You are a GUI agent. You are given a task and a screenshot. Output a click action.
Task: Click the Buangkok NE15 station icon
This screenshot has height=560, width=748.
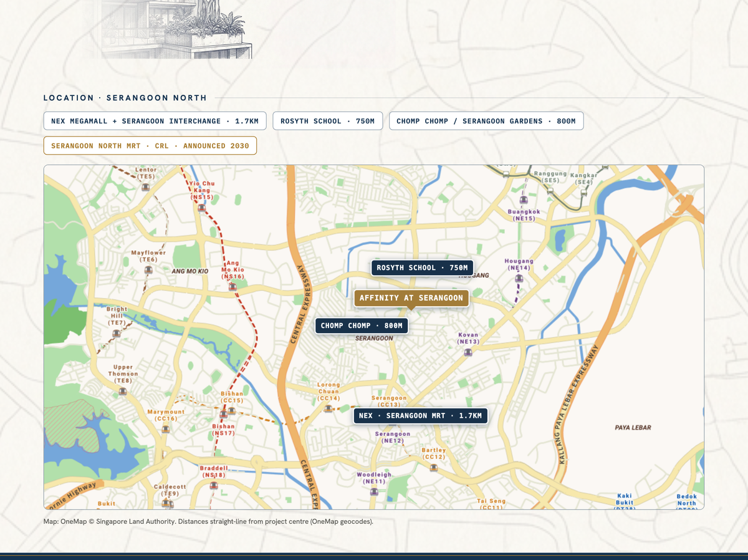point(524,200)
